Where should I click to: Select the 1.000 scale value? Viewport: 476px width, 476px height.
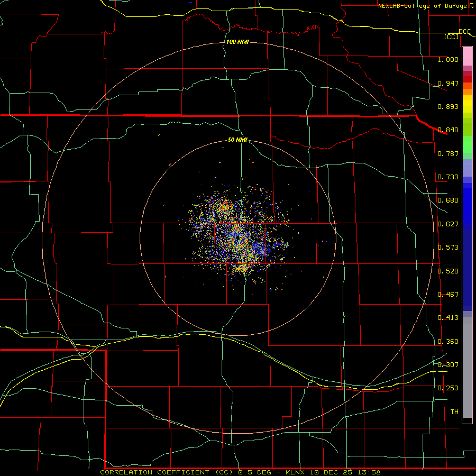click(448, 59)
